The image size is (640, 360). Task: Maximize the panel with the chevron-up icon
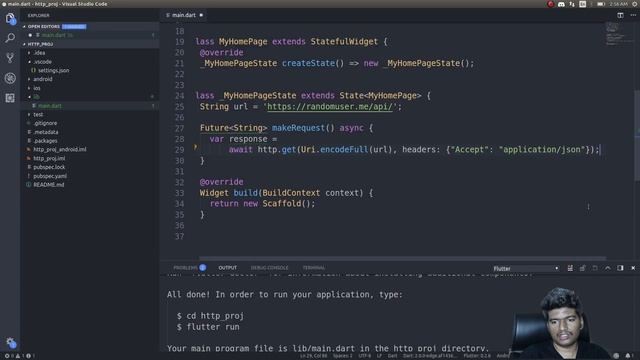pyautogui.click(x=608, y=268)
